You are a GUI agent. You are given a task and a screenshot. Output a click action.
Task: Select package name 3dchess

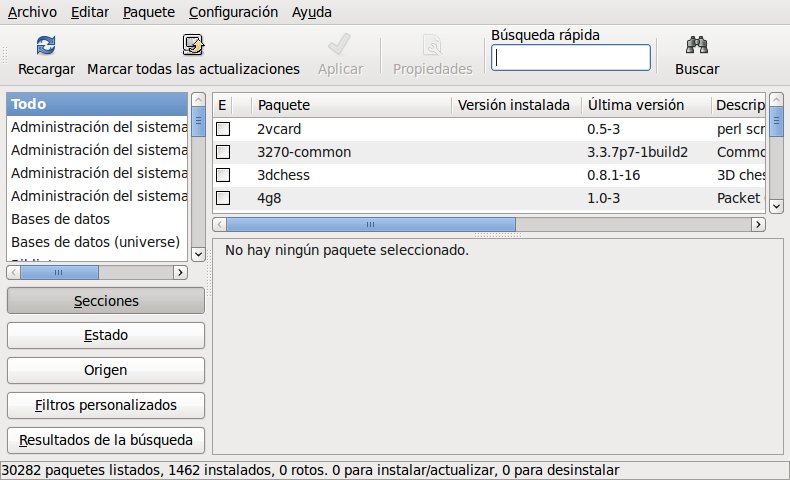tap(283, 175)
